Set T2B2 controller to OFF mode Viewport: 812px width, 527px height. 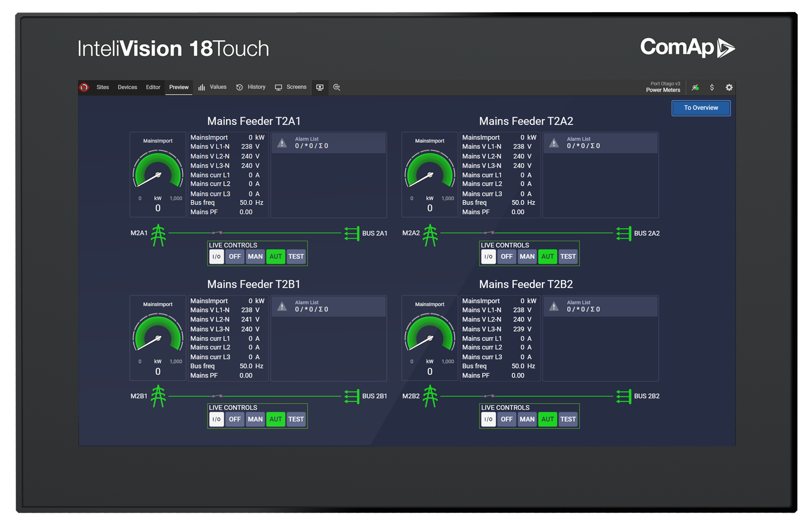click(x=507, y=419)
